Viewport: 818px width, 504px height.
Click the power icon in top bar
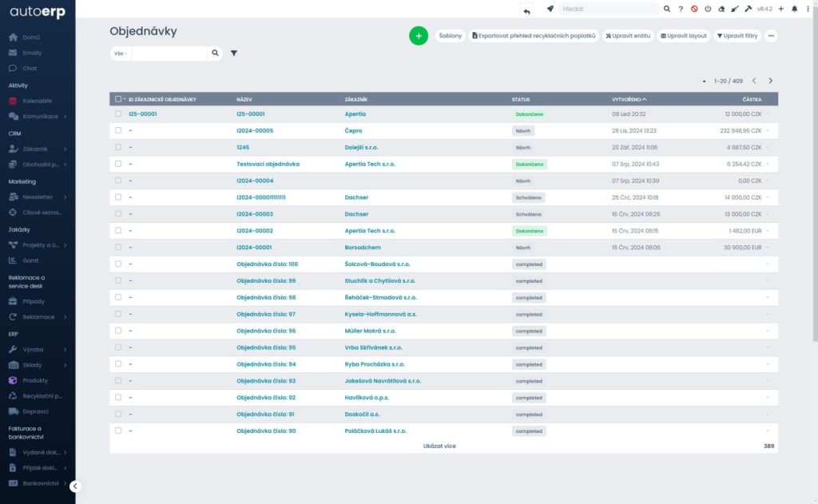pos(708,9)
